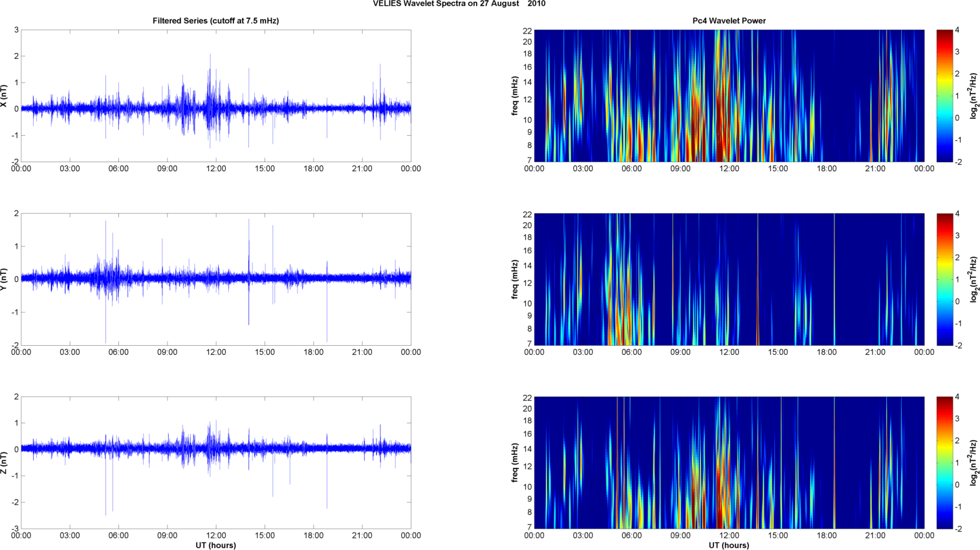This screenshot has height=550, width=980.
Task: Click freq (mHz) label of middle spectrogram
Action: click(515, 279)
